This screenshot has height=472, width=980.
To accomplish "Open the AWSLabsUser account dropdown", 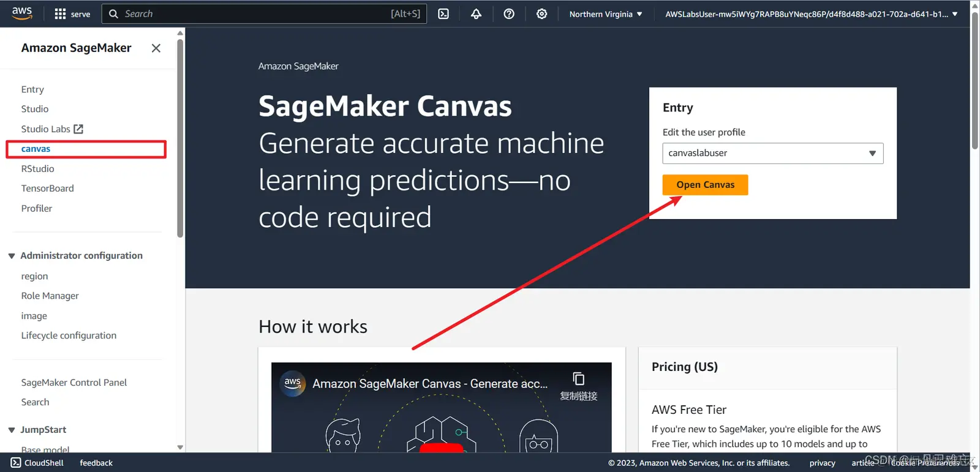I will [812, 14].
